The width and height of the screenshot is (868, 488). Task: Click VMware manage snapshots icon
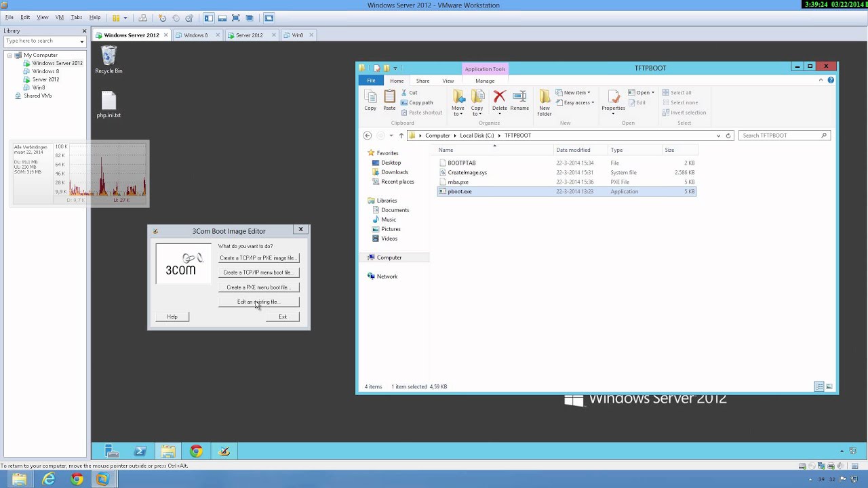pyautogui.click(x=189, y=18)
